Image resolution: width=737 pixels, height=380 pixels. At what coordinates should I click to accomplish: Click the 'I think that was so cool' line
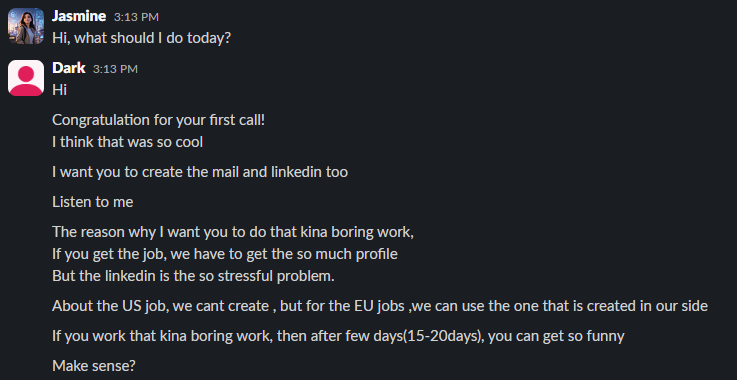127,142
